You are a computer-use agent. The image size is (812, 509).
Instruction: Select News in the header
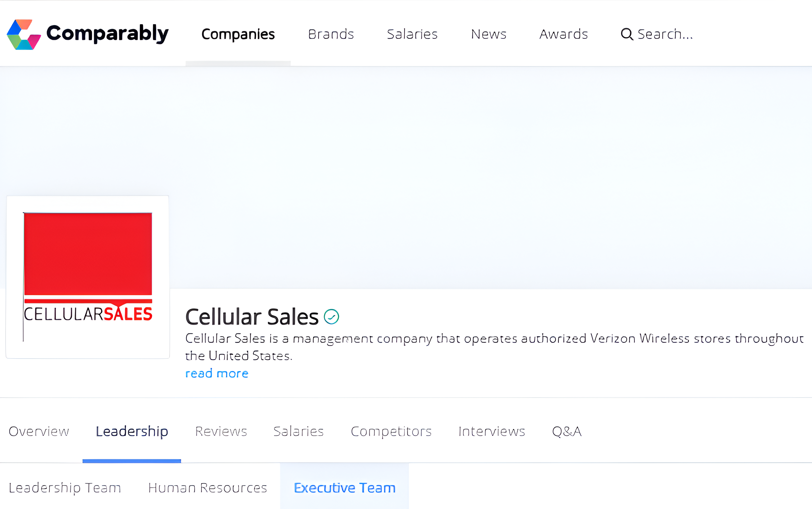[489, 34]
